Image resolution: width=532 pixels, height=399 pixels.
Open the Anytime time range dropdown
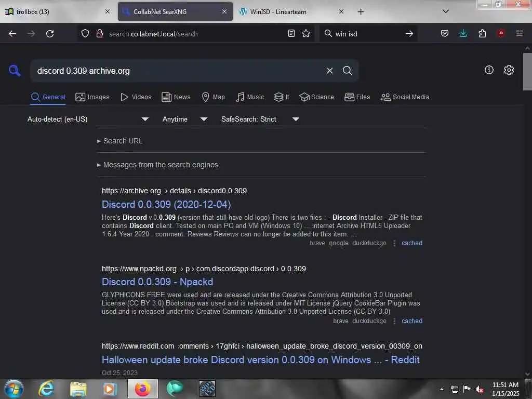point(185,119)
